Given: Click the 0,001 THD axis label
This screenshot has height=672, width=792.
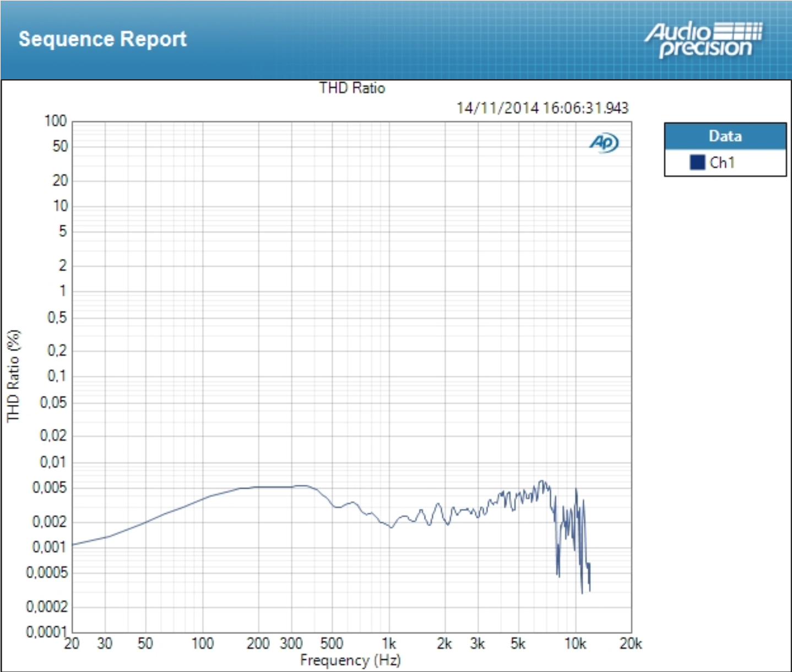Looking at the screenshot, I should (50, 547).
